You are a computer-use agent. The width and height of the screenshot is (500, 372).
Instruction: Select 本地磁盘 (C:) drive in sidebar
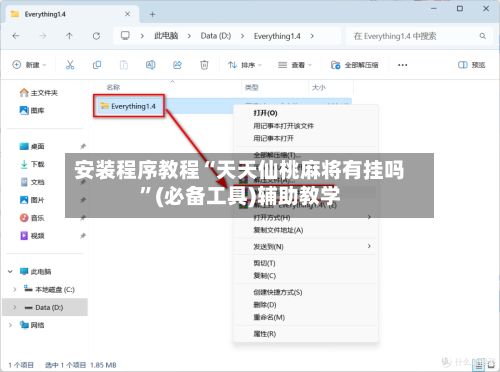[49, 290]
